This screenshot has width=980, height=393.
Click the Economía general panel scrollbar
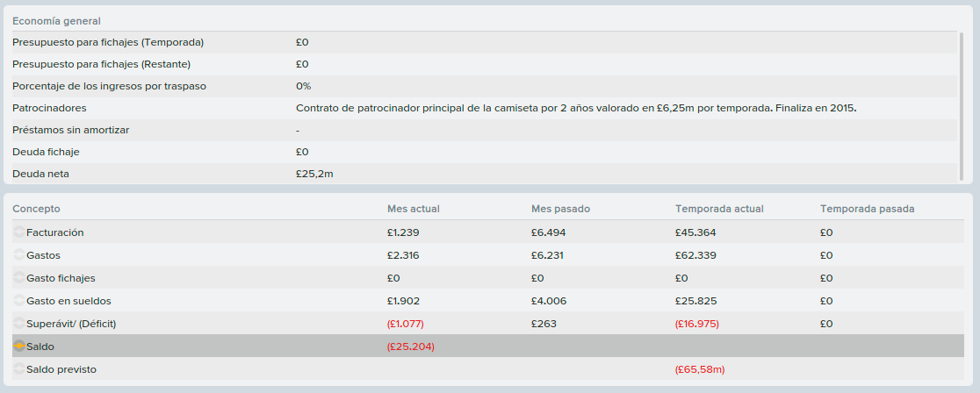(962, 106)
